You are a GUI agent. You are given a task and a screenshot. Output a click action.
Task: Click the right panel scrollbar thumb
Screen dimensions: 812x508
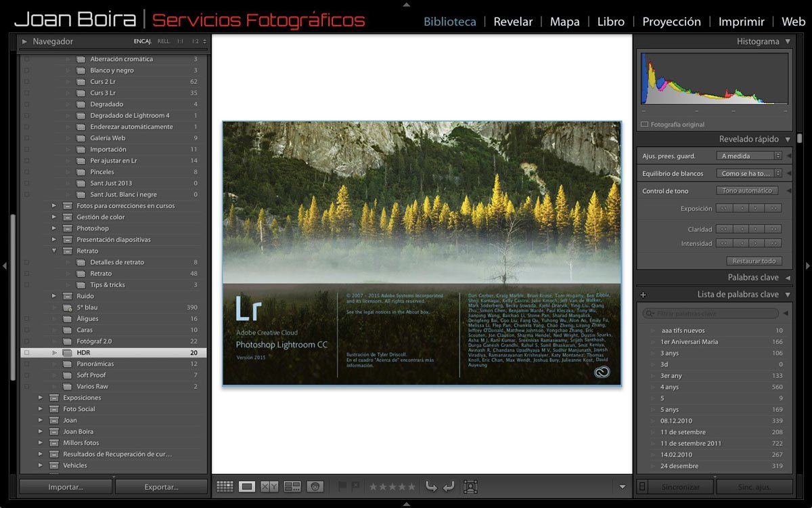[x=799, y=138]
